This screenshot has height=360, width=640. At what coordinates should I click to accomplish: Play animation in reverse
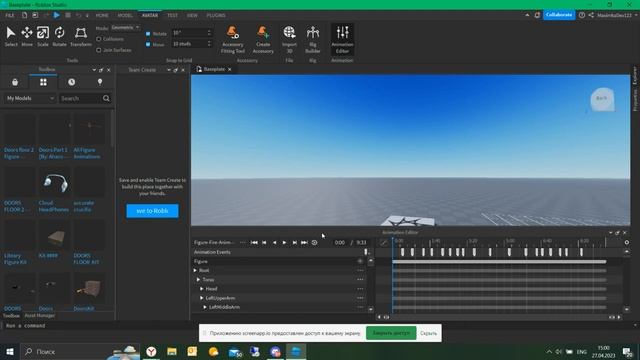tap(274, 242)
